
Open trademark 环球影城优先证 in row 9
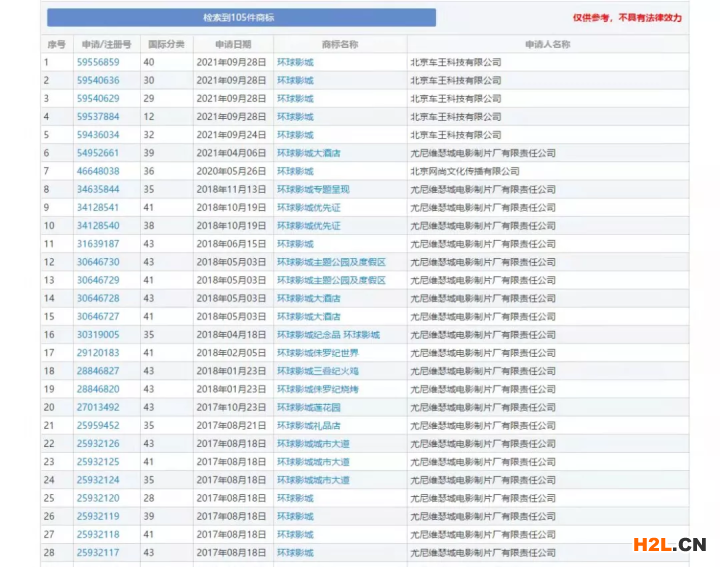tap(309, 208)
